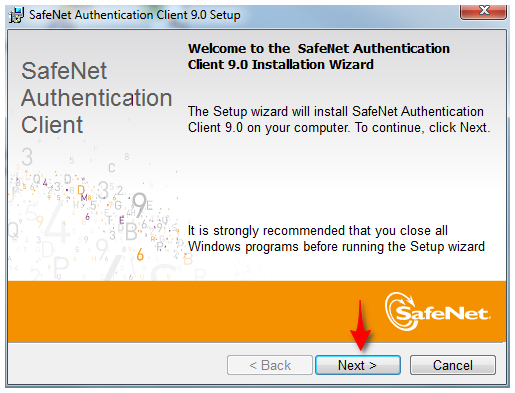Screen dimensions: 515x393
Task: Click the window title 'SafeNet Authentication Client 9.0 Setup'
Action: coord(135,15)
